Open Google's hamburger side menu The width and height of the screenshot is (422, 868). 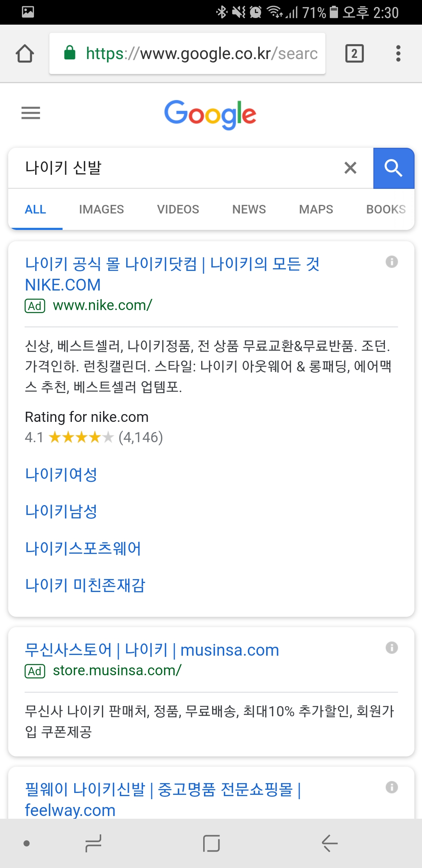click(31, 113)
